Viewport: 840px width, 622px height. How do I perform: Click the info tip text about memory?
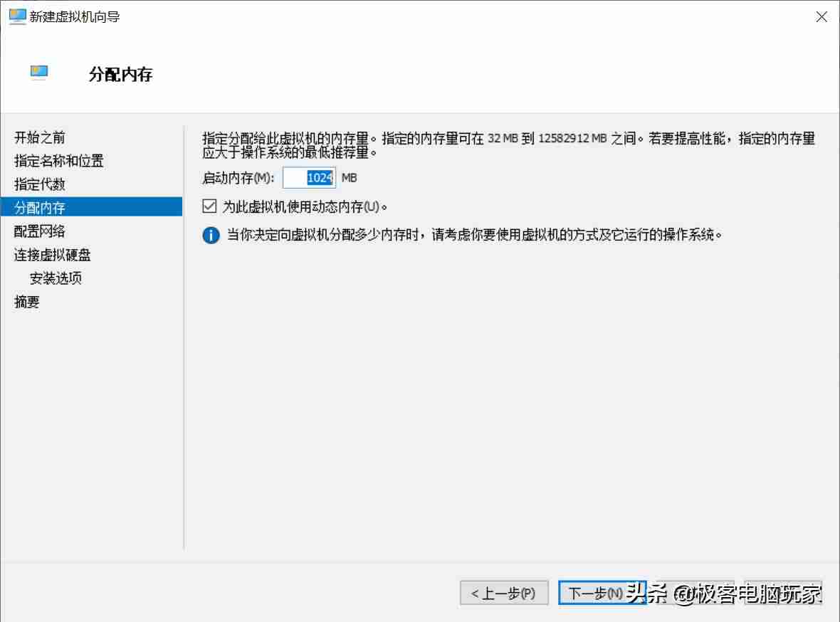[x=475, y=235]
